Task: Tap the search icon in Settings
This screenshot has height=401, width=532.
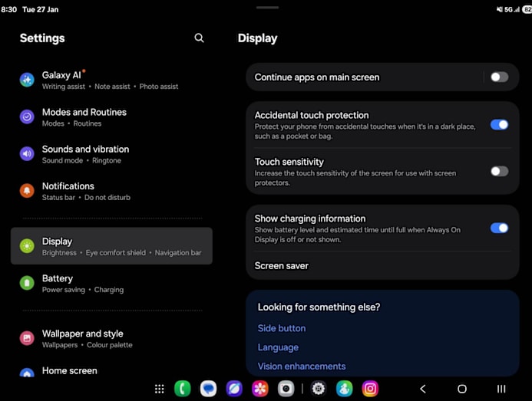Action: click(x=199, y=38)
